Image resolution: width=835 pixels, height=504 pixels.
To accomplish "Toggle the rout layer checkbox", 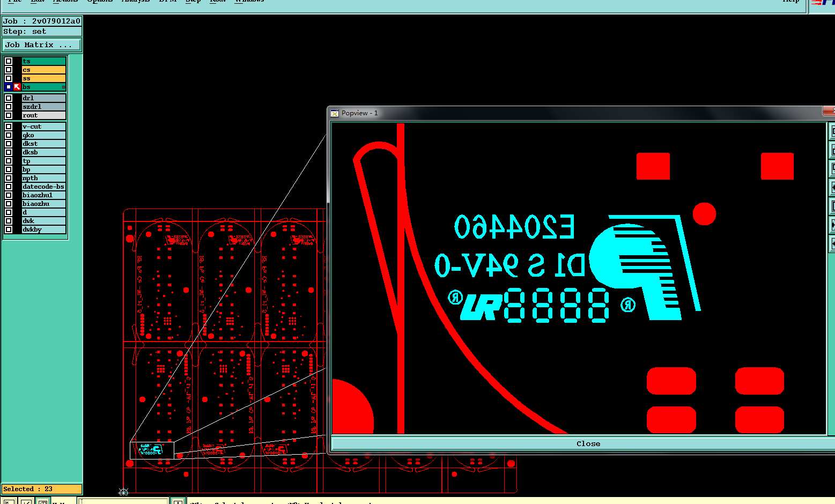I will click(x=9, y=115).
